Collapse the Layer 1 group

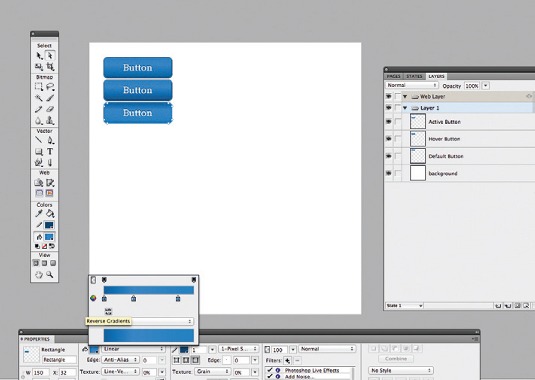coord(405,108)
